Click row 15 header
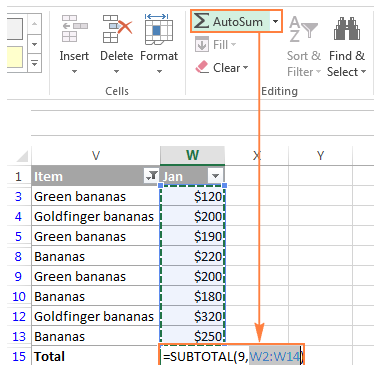379x365 pixels. pyautogui.click(x=19, y=356)
